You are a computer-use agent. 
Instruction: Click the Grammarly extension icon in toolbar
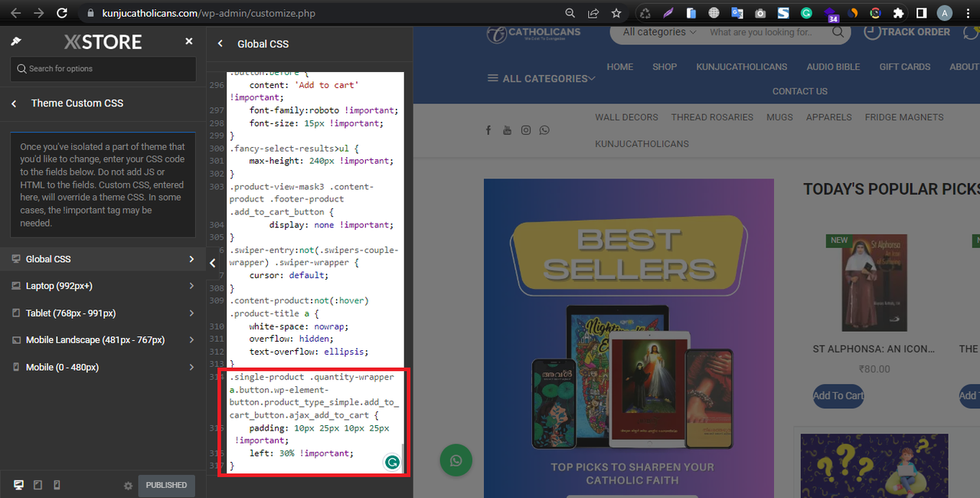tap(806, 13)
